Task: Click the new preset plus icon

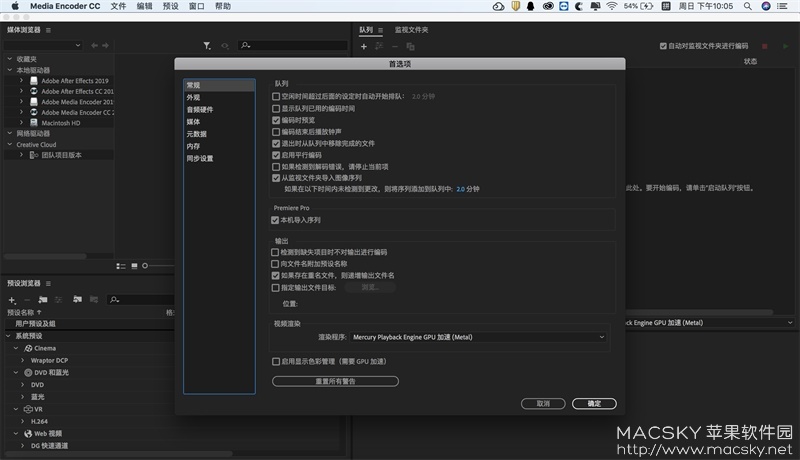Action: click(x=12, y=300)
